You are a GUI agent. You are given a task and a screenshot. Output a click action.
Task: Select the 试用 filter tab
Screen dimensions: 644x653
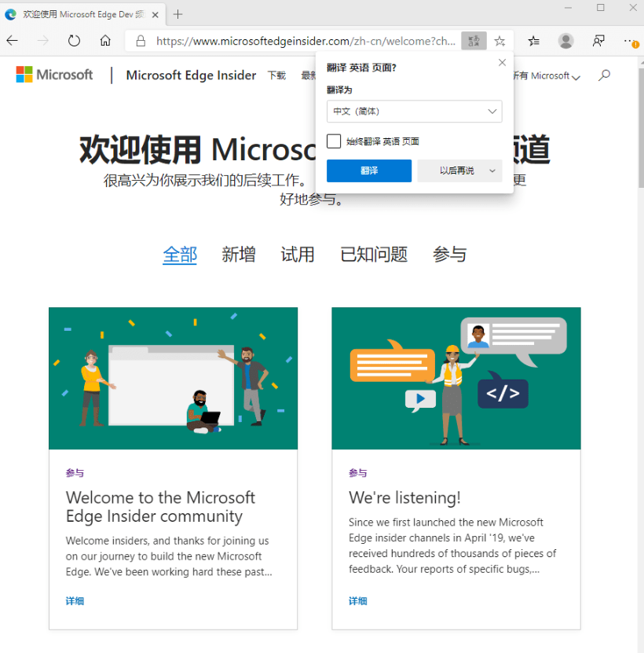tap(297, 255)
